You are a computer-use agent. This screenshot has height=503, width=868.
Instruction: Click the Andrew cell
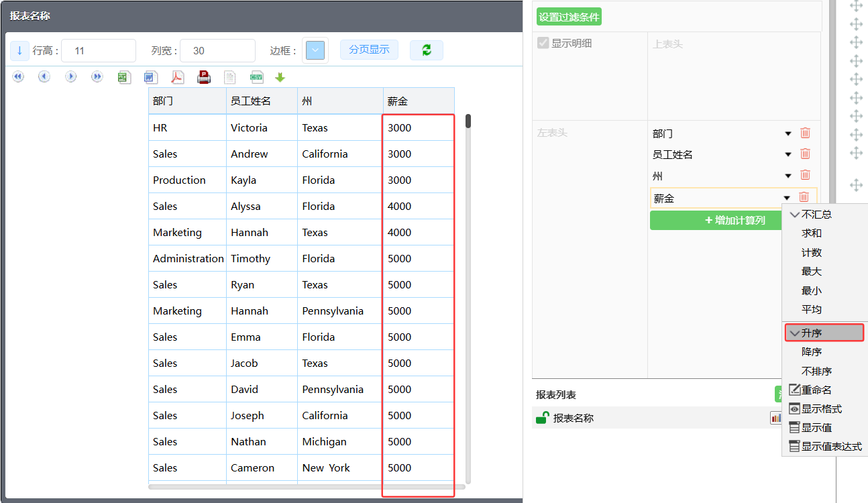point(262,154)
